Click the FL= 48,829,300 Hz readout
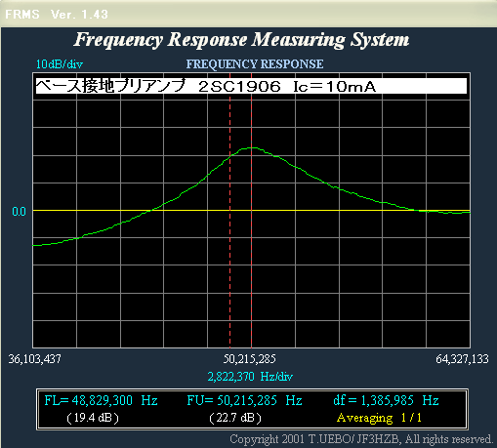 (101, 400)
